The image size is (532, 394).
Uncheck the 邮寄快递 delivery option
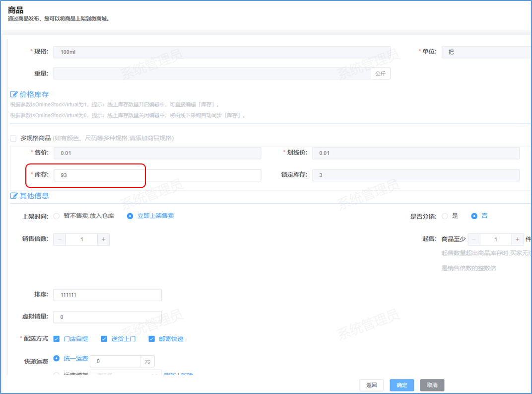(152, 339)
